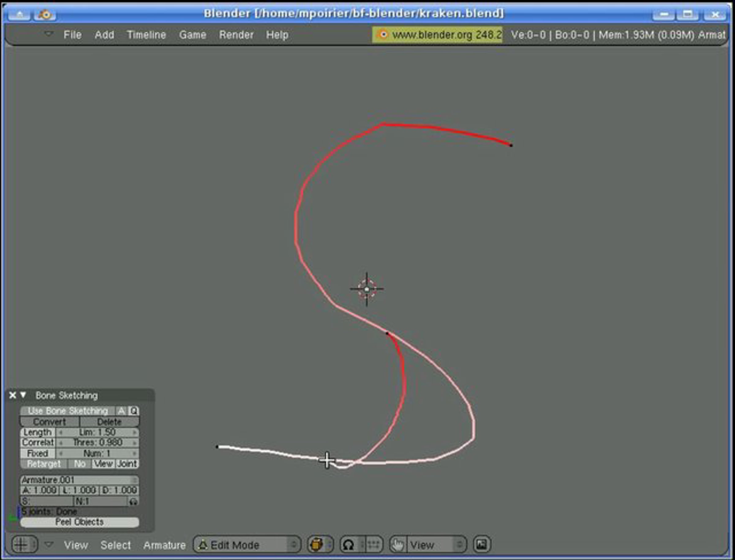Toggle the A button beside Use Bone Sketching
The image size is (735, 560).
tap(122, 411)
